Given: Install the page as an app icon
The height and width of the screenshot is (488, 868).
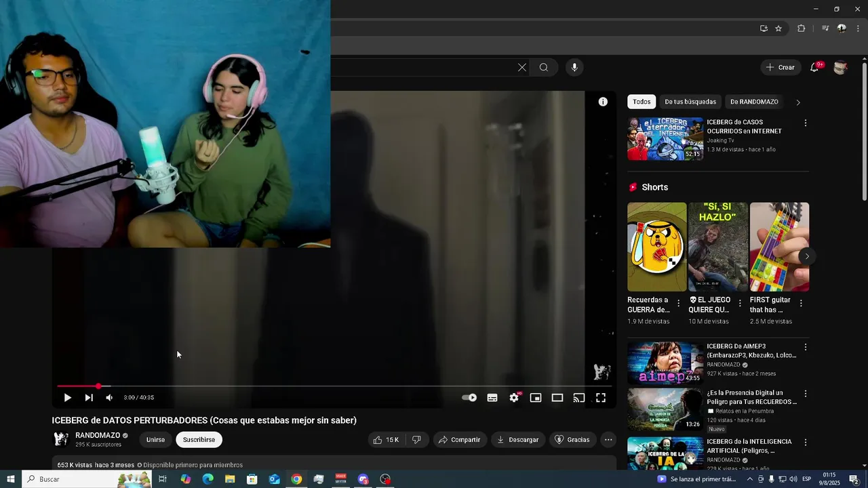Looking at the screenshot, I should tap(764, 28).
